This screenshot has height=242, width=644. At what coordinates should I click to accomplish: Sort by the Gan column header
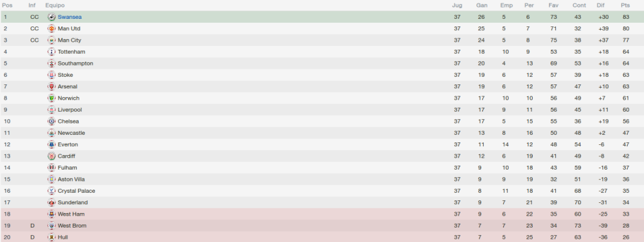[482, 5]
